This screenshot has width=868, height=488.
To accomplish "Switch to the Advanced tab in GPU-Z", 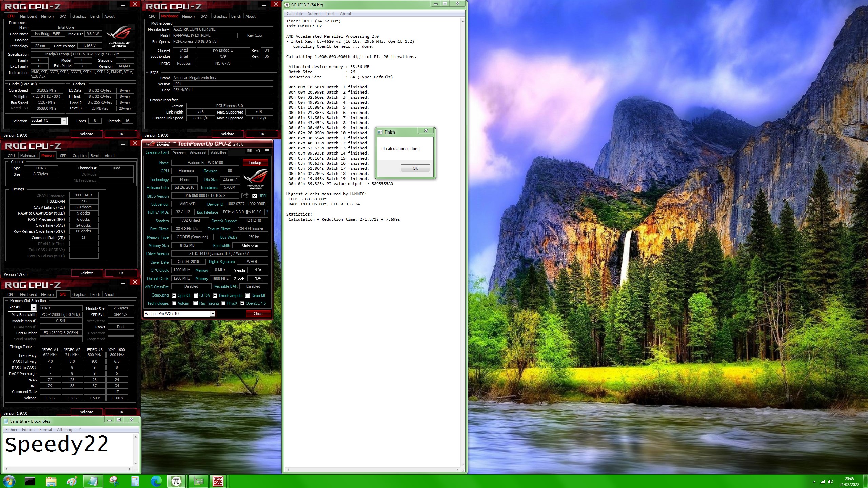I will (198, 153).
